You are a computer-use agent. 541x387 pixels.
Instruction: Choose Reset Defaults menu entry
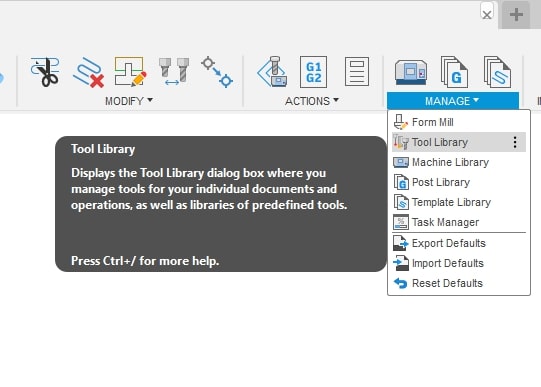pyautogui.click(x=459, y=283)
